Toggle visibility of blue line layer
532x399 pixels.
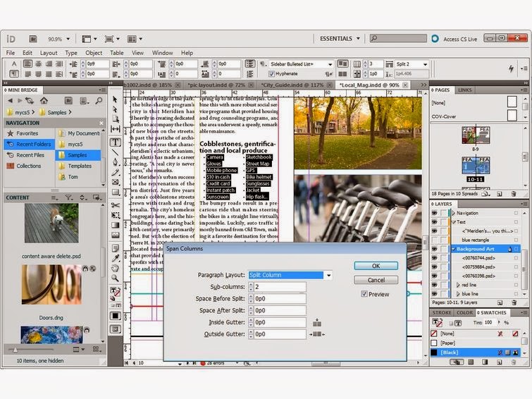[x=434, y=294]
